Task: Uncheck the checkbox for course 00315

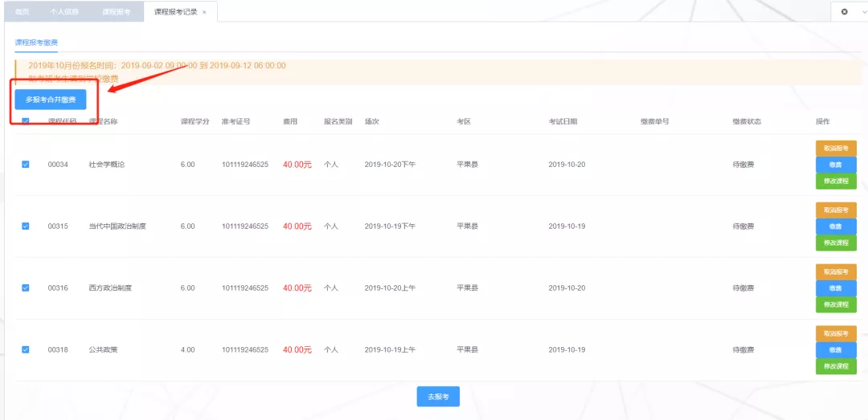Action: [26, 226]
